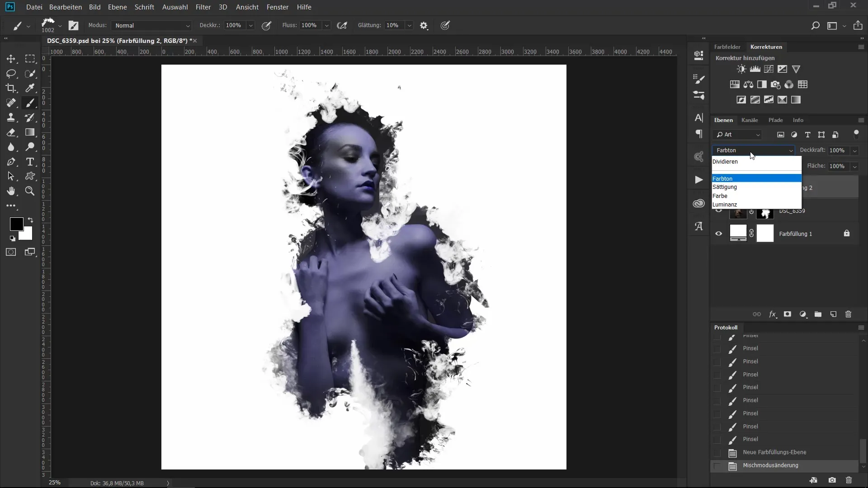868x488 pixels.
Task: Toggle pressure for opacity button
Action: (267, 26)
